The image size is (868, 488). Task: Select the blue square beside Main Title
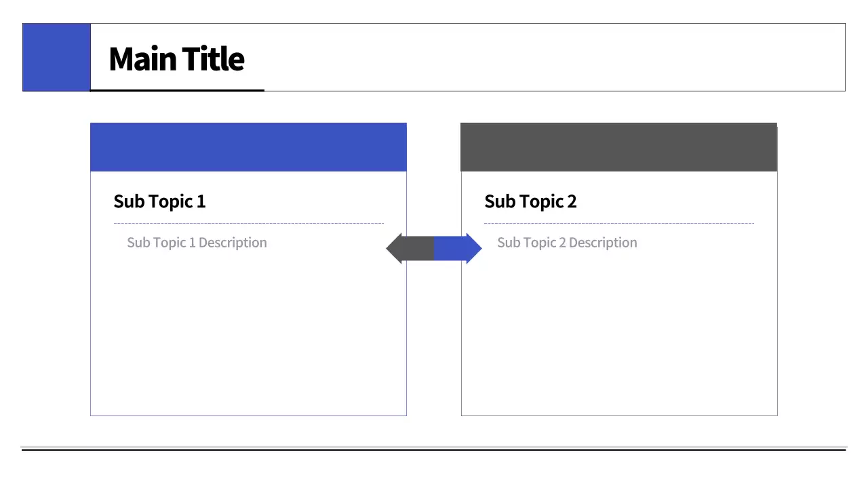56,58
